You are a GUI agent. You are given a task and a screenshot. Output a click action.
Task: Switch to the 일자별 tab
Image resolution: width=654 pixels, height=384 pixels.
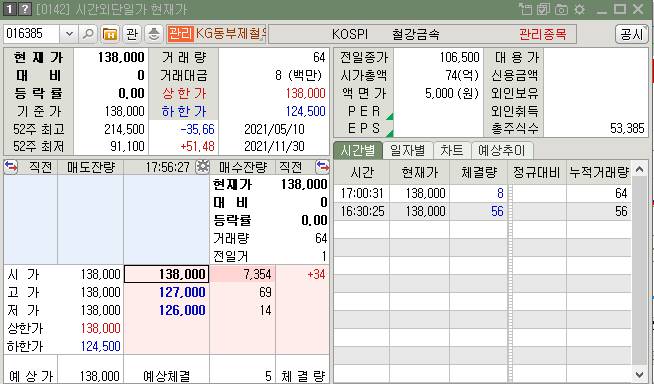407,150
